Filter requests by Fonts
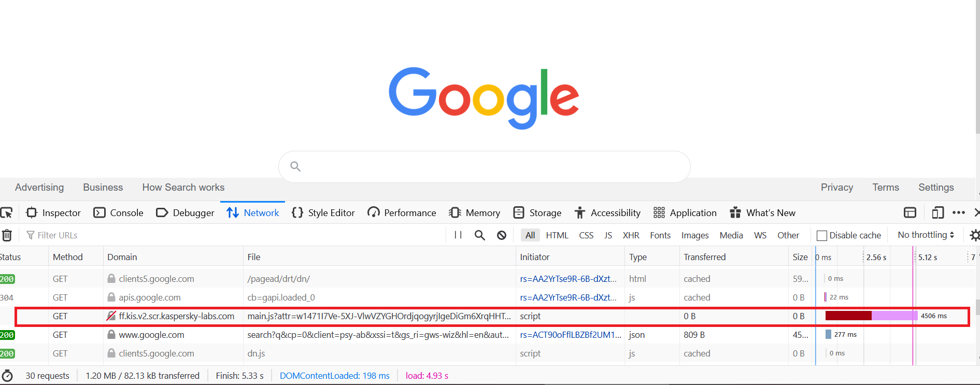 click(x=660, y=235)
